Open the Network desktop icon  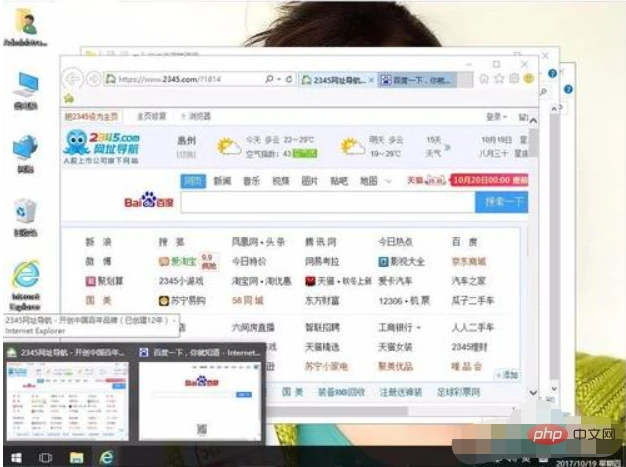click(26, 153)
